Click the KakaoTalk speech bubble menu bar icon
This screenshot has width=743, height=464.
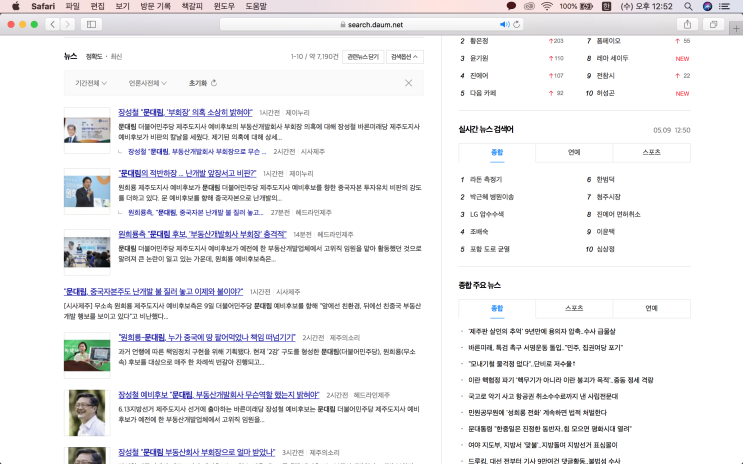tap(511, 6)
